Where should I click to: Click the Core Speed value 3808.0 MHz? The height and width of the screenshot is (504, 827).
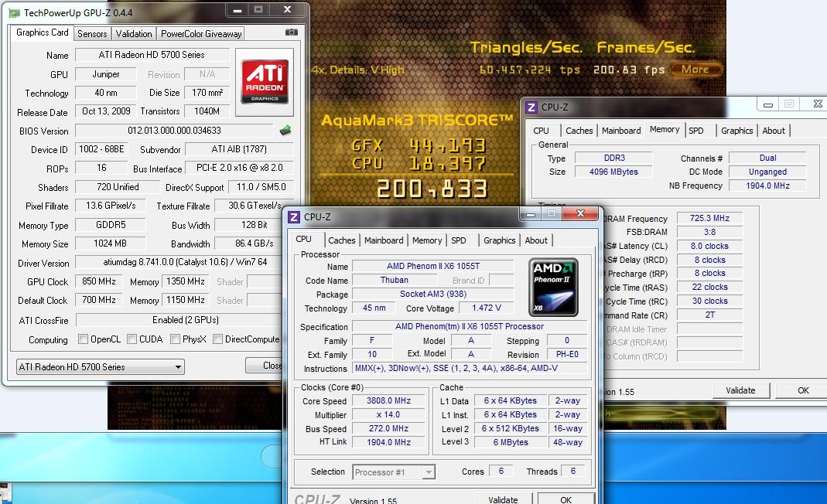(388, 400)
